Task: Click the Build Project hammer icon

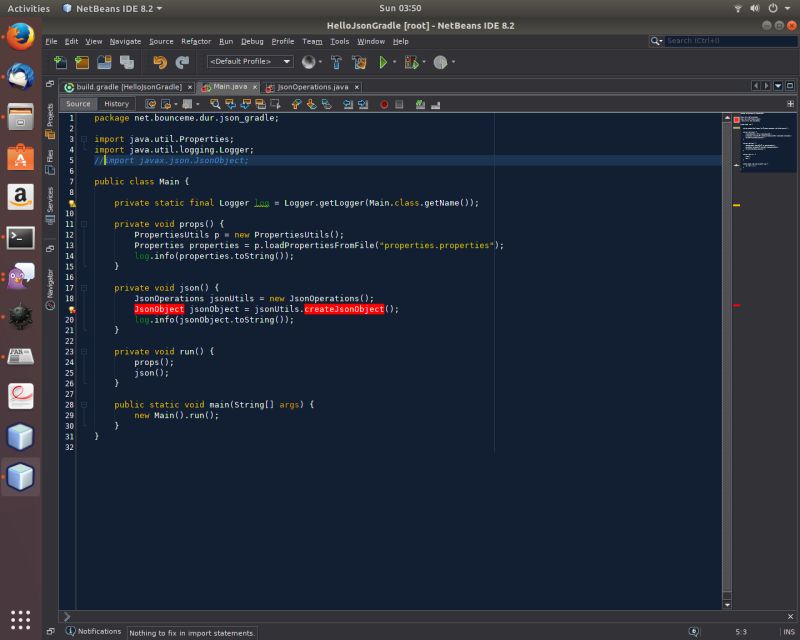Action: (x=336, y=62)
